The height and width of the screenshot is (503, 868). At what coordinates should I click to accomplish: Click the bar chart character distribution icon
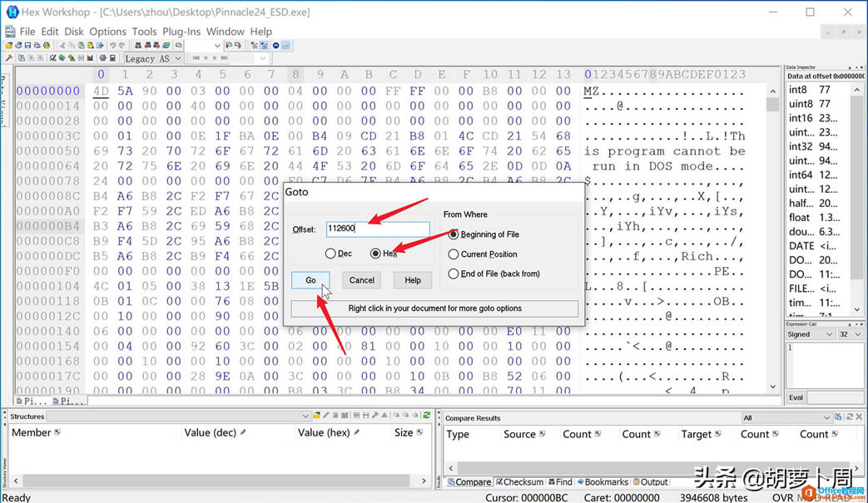click(x=90, y=58)
